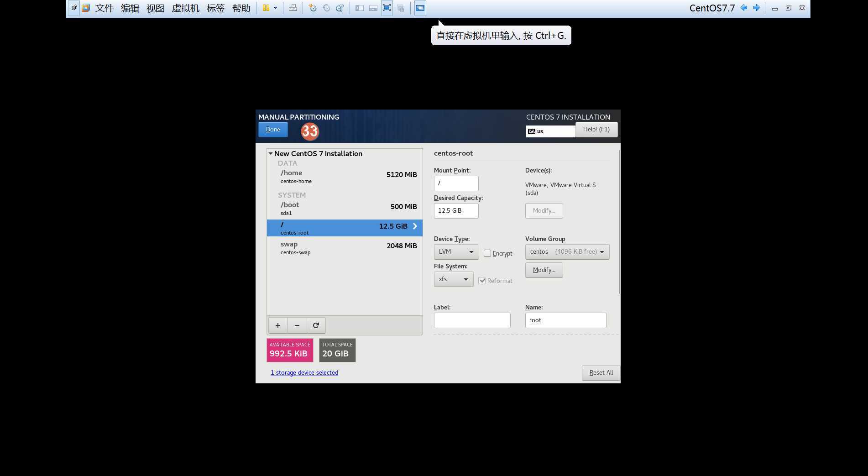Open the power options dropdown arrow
This screenshot has width=868, height=476.
pos(275,8)
